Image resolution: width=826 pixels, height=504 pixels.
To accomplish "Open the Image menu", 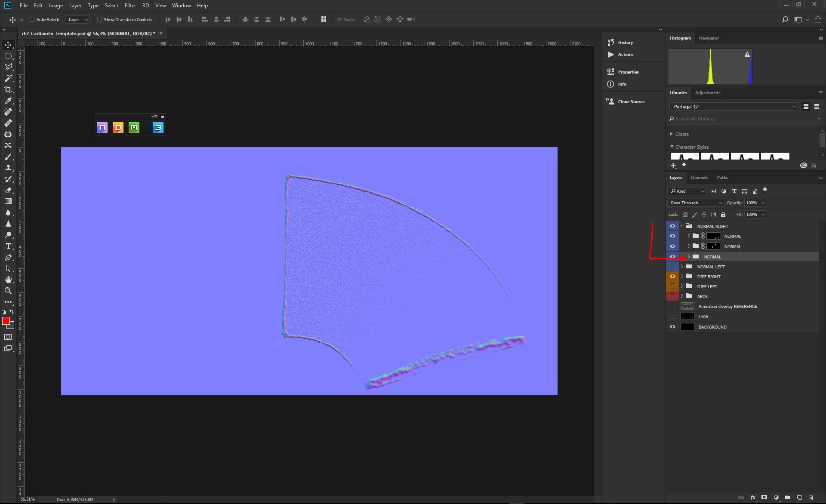I will click(x=56, y=6).
